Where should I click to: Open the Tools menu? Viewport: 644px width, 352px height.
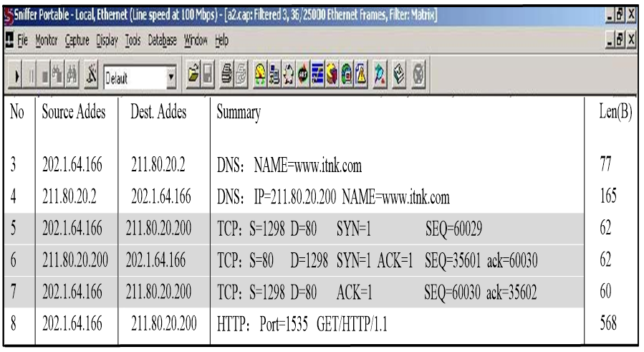133,40
